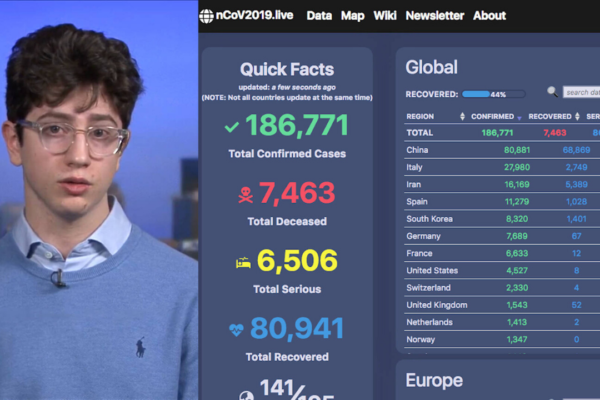The width and height of the screenshot is (600, 400).
Task: Select the South Korea row
Action: (x=502, y=219)
